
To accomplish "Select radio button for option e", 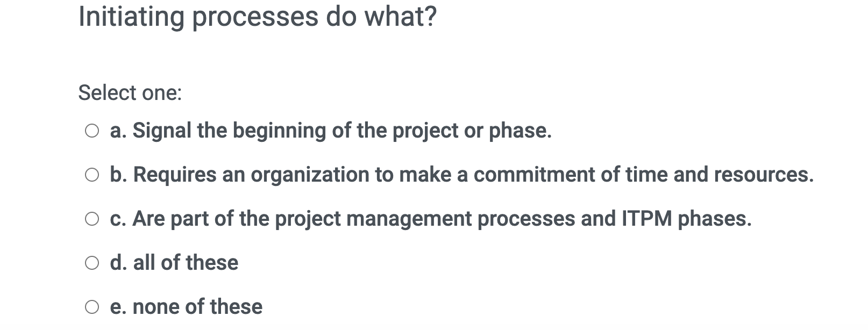I will click(93, 306).
